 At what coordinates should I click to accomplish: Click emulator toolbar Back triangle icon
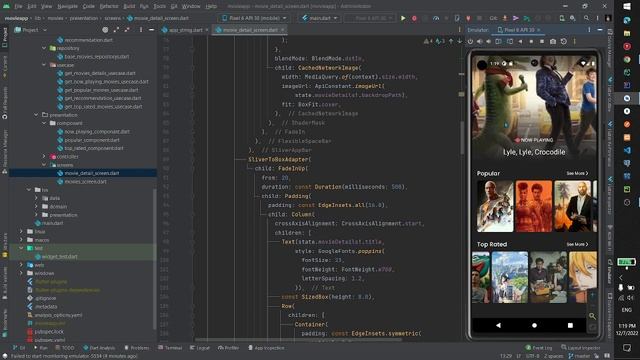click(520, 41)
